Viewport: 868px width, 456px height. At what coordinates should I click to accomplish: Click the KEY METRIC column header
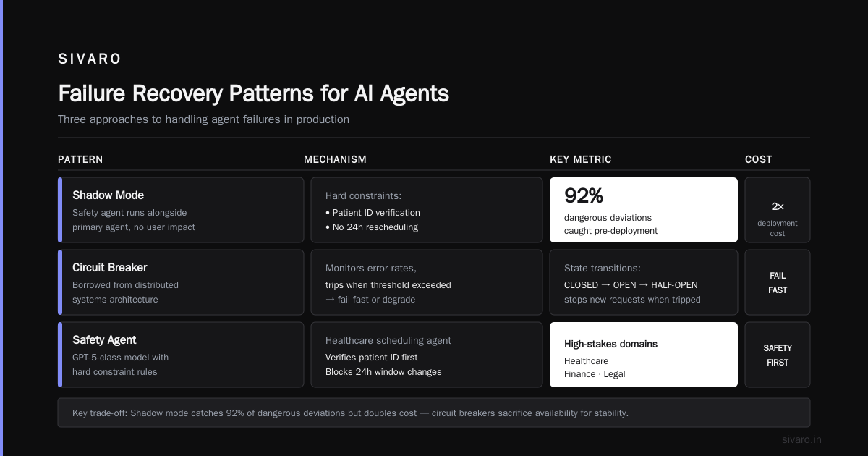(x=581, y=159)
